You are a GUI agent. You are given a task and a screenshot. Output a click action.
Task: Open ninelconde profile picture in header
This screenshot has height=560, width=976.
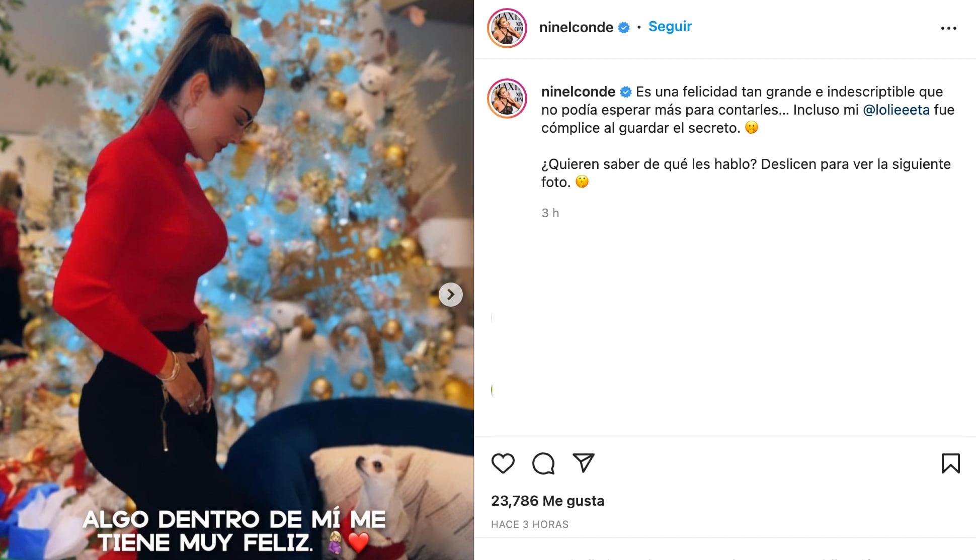tap(507, 28)
